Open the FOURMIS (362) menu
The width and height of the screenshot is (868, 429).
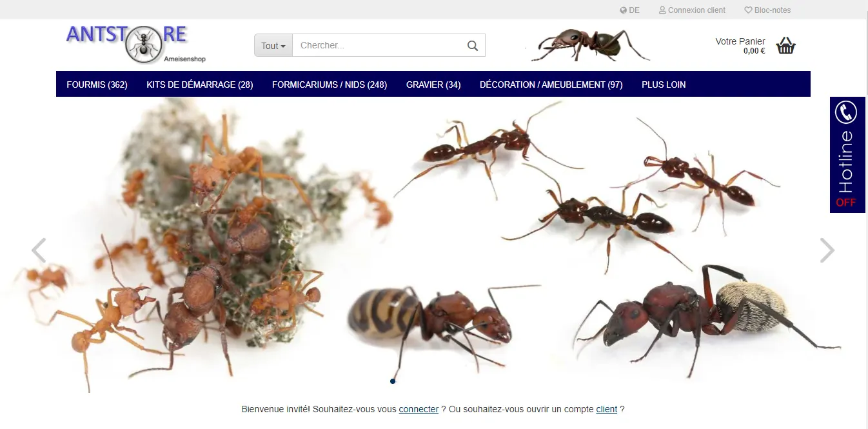(x=97, y=85)
